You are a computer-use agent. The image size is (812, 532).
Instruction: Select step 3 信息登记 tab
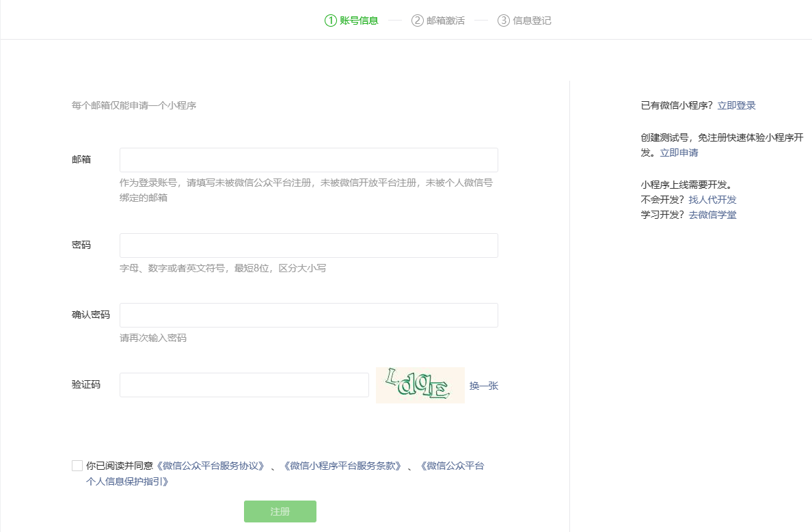524,21
